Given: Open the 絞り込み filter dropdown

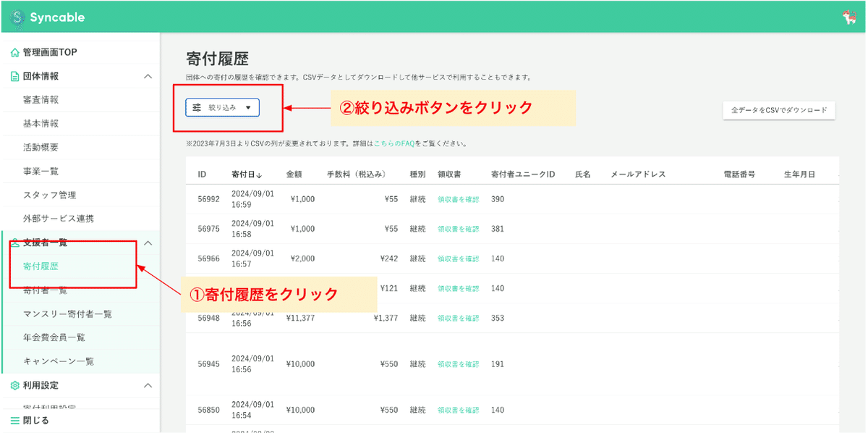Looking at the screenshot, I should [222, 107].
